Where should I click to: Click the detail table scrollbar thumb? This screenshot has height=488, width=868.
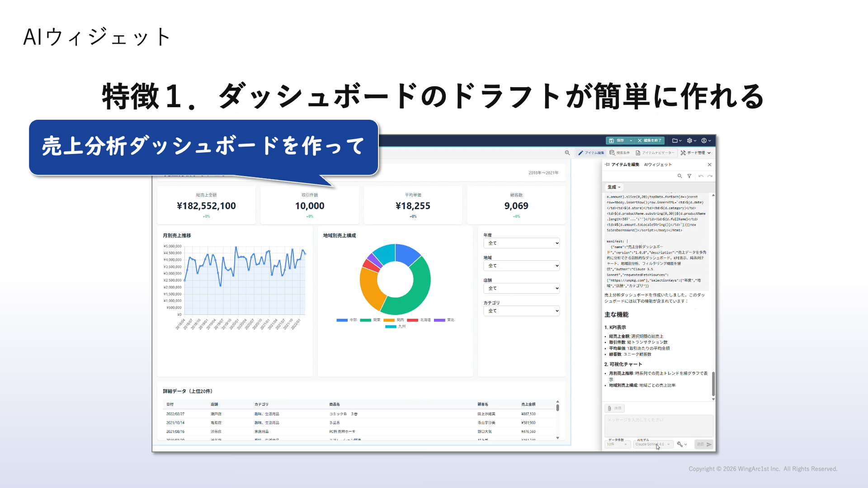(x=557, y=408)
